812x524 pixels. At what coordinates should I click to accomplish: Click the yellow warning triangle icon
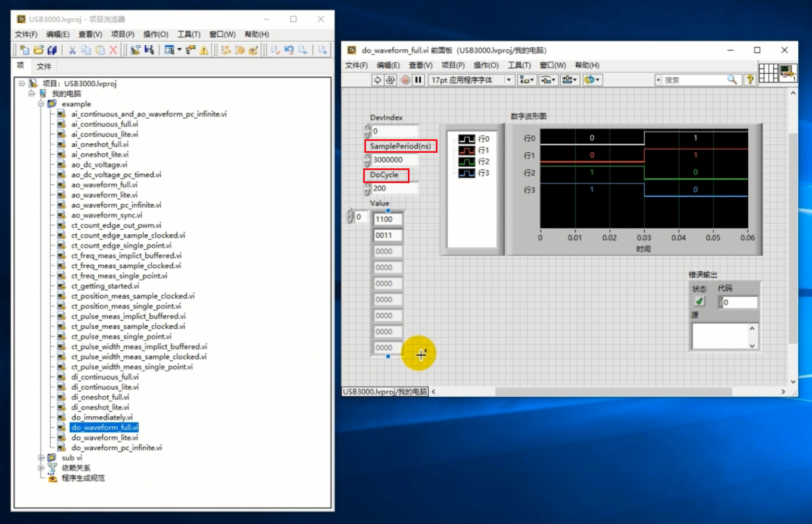click(x=204, y=50)
